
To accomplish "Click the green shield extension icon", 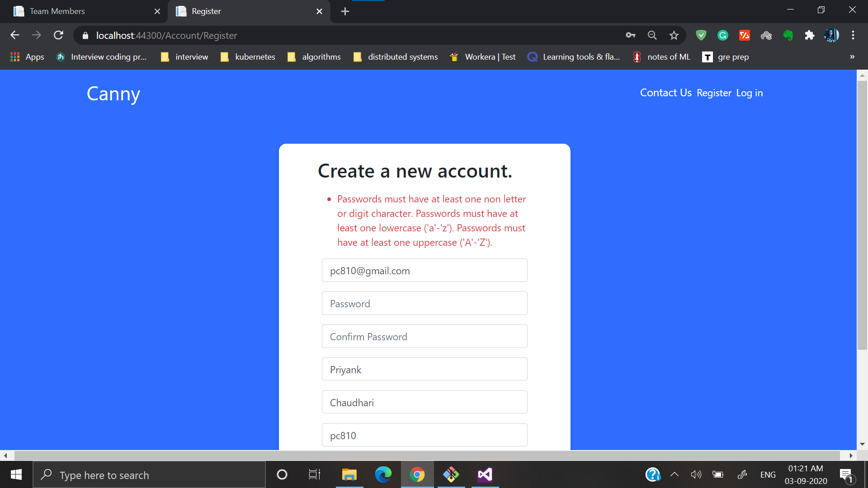I will pyautogui.click(x=701, y=35).
